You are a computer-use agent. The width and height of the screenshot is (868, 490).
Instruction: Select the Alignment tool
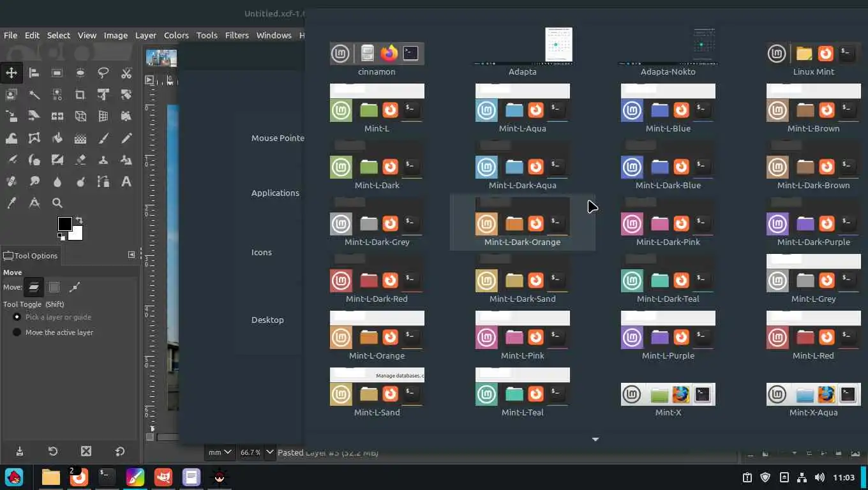(34, 73)
